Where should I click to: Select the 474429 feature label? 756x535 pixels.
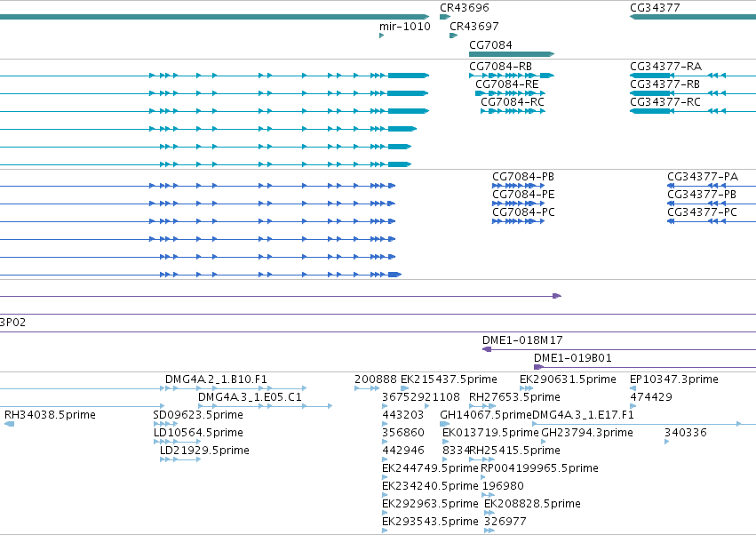[651, 397]
